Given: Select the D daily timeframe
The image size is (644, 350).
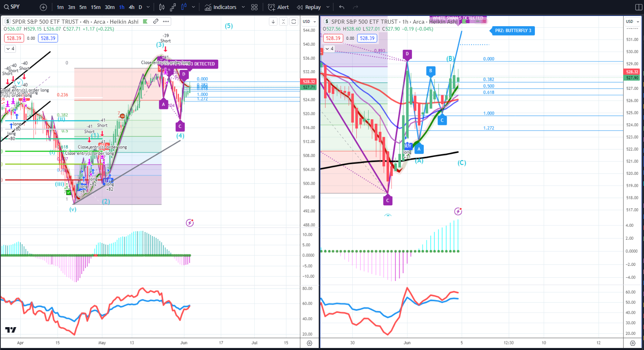Looking at the screenshot, I should 140,7.
